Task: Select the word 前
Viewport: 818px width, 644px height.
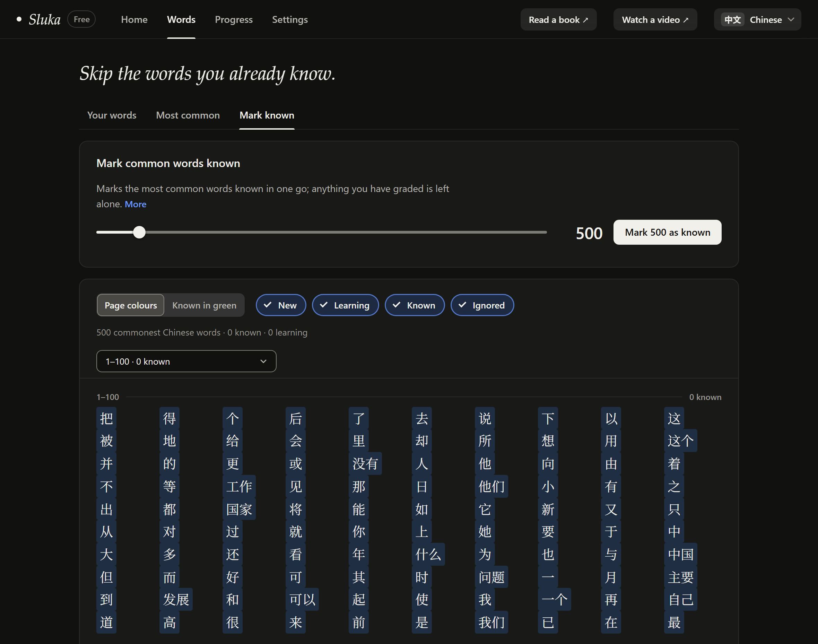Action: [x=358, y=622]
